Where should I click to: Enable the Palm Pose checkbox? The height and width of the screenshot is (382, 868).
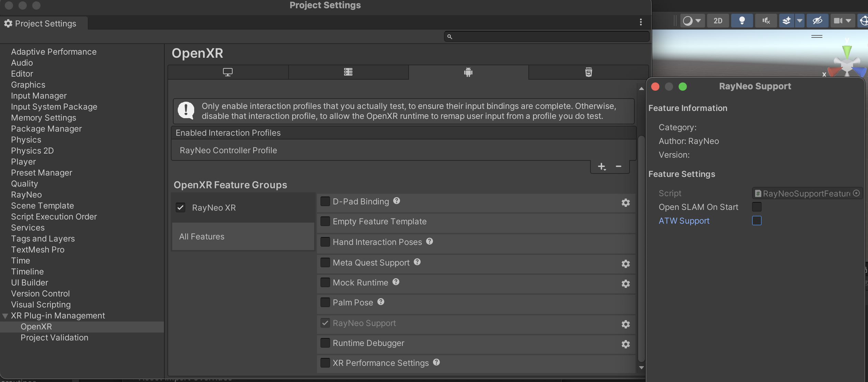click(x=325, y=302)
